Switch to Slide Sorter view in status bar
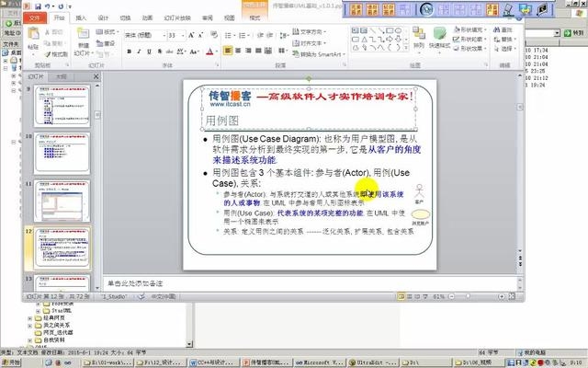Screen dimensions: 588x368 pyautogui.click(x=410, y=296)
